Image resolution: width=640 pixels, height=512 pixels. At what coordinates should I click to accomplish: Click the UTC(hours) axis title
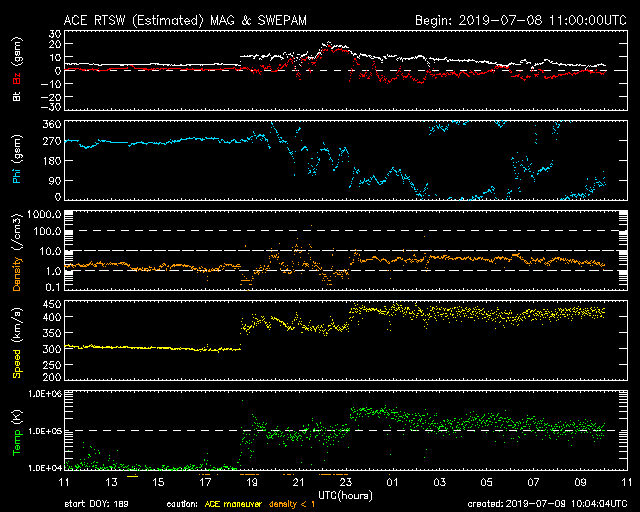(345, 496)
